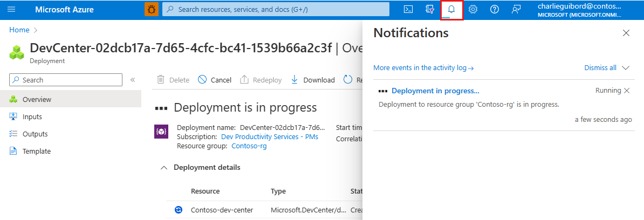Dismiss the Deployment in progress notification
644x220 pixels.
pyautogui.click(x=627, y=91)
